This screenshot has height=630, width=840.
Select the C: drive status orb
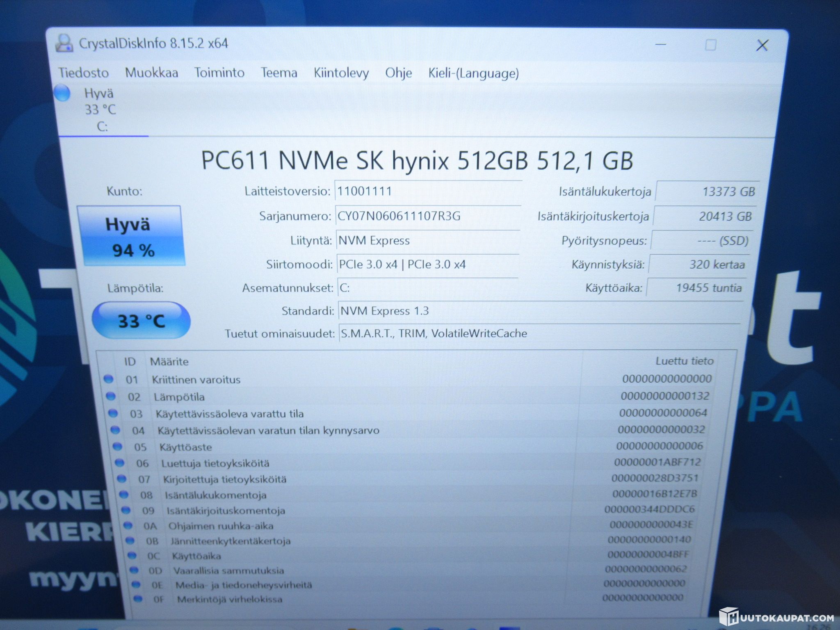pos(62,92)
